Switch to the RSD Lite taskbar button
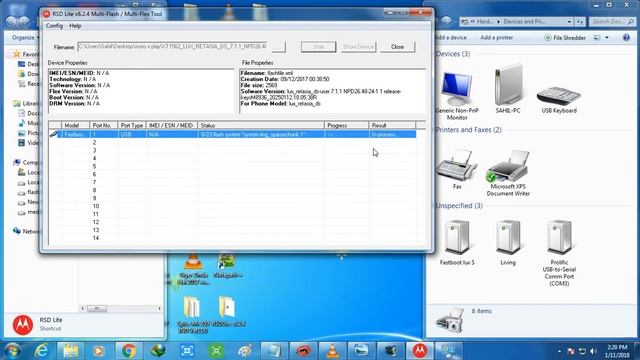Viewport: 640px width, 360px height. pyautogui.click(x=420, y=351)
